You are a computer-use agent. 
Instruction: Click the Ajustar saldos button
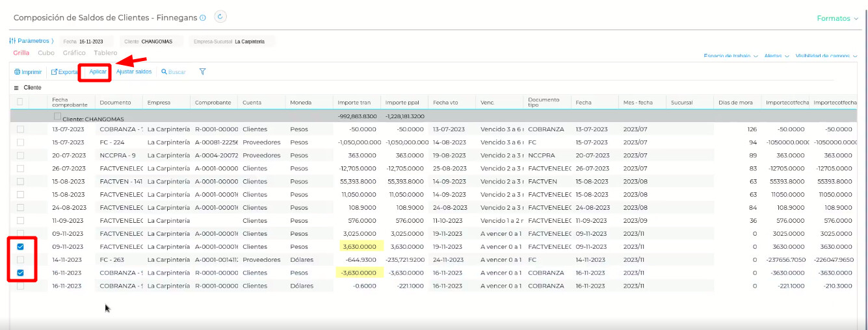[134, 71]
